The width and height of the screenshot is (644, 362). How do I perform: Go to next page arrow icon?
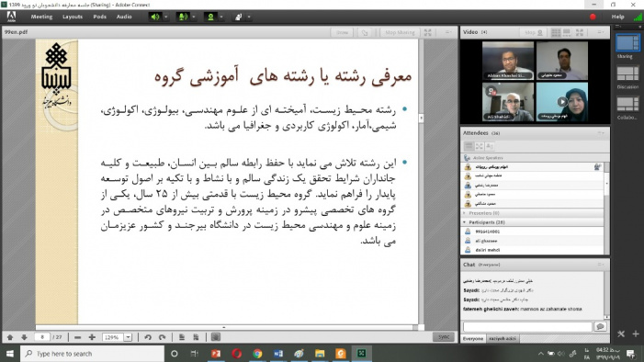[24, 337]
